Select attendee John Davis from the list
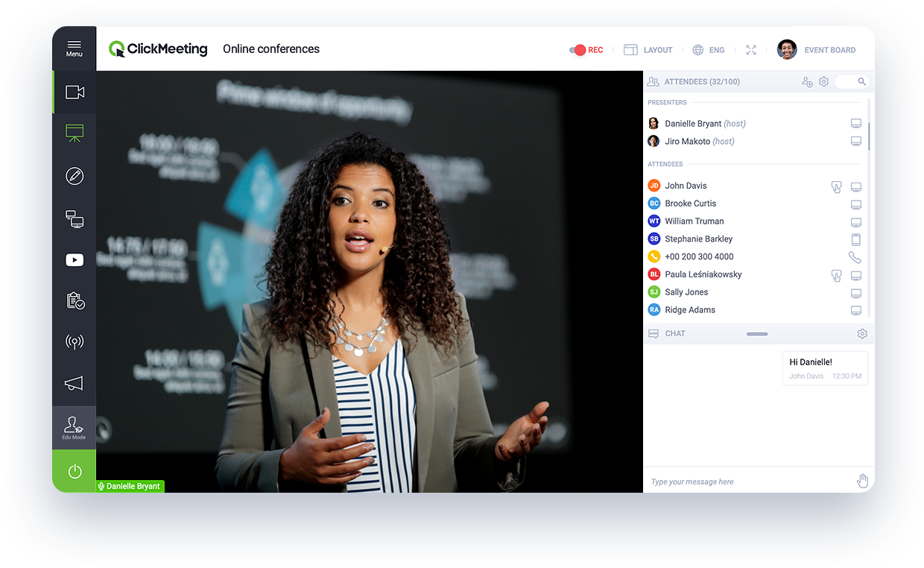Viewport: 924px width, 568px height. [686, 185]
